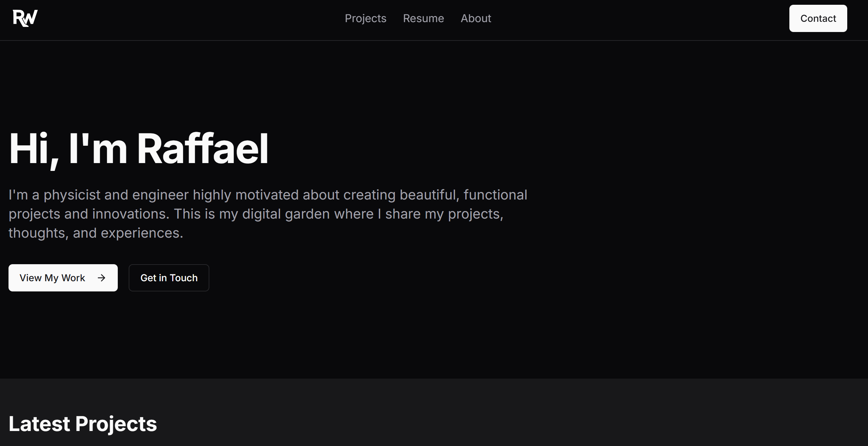The height and width of the screenshot is (446, 868).
Task: Open the Projects navigation item
Action: click(365, 18)
